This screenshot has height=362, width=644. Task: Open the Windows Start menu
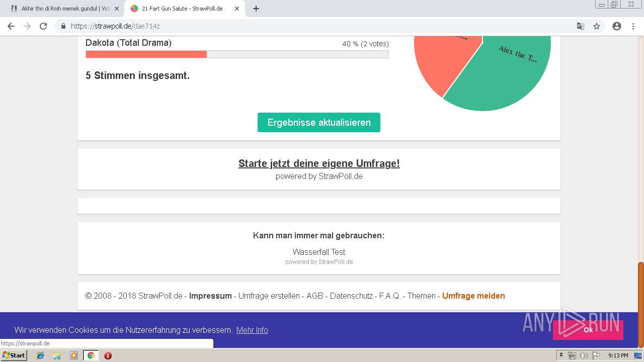(14, 355)
